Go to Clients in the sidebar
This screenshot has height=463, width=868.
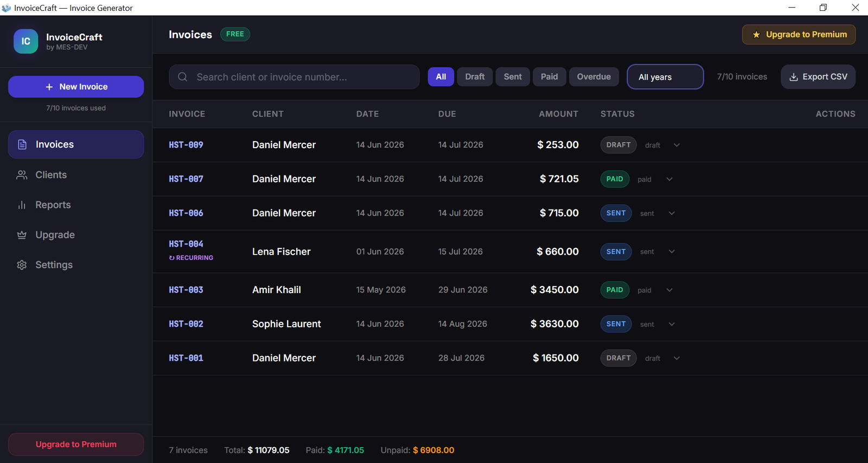coord(76,175)
